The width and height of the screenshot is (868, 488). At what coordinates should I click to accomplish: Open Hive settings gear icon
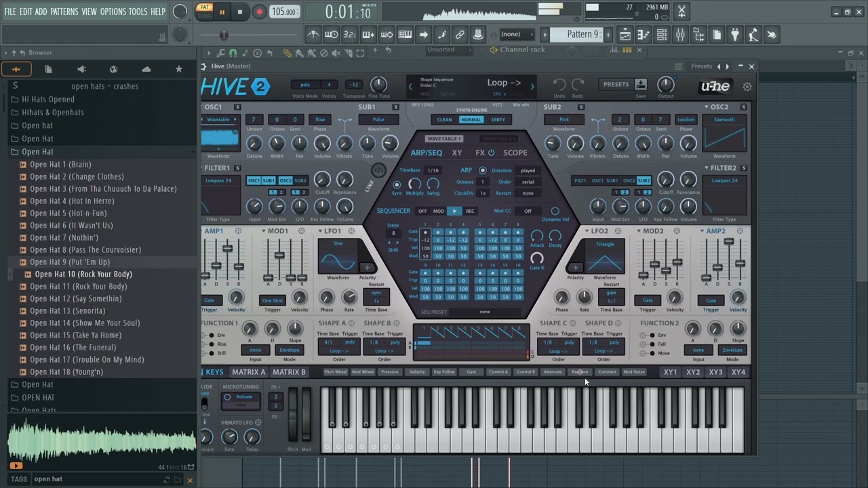click(747, 87)
